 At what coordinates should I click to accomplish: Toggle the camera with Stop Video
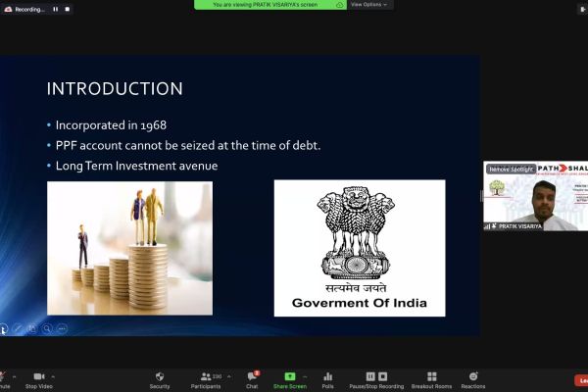pyautogui.click(x=38, y=378)
